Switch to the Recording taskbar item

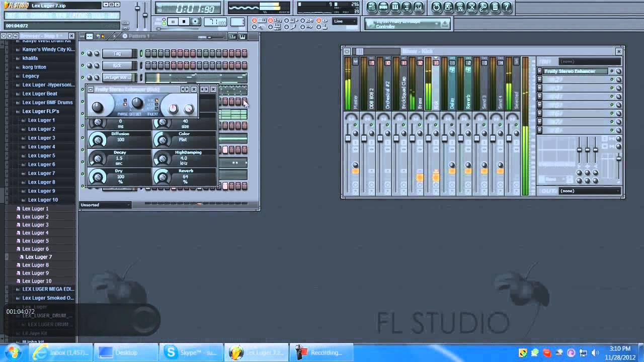click(321, 352)
